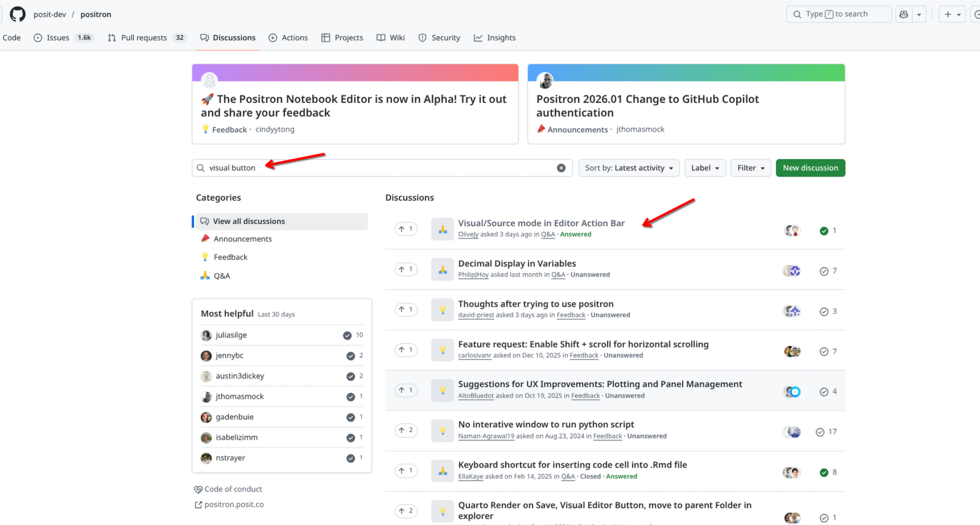Switch to the Pull requests tab

(x=143, y=38)
